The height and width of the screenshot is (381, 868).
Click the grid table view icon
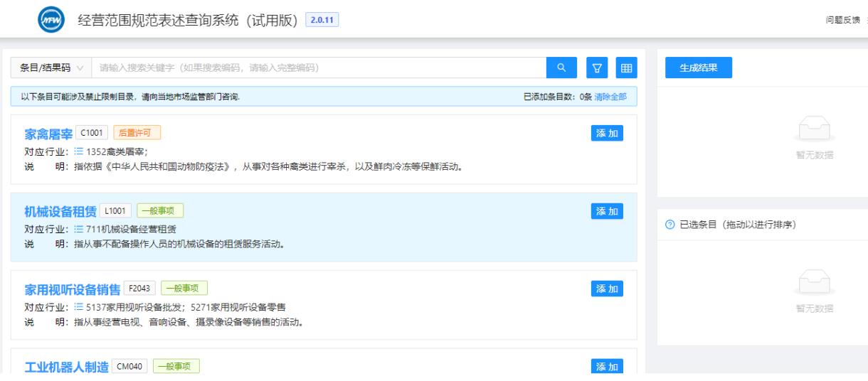pos(626,68)
